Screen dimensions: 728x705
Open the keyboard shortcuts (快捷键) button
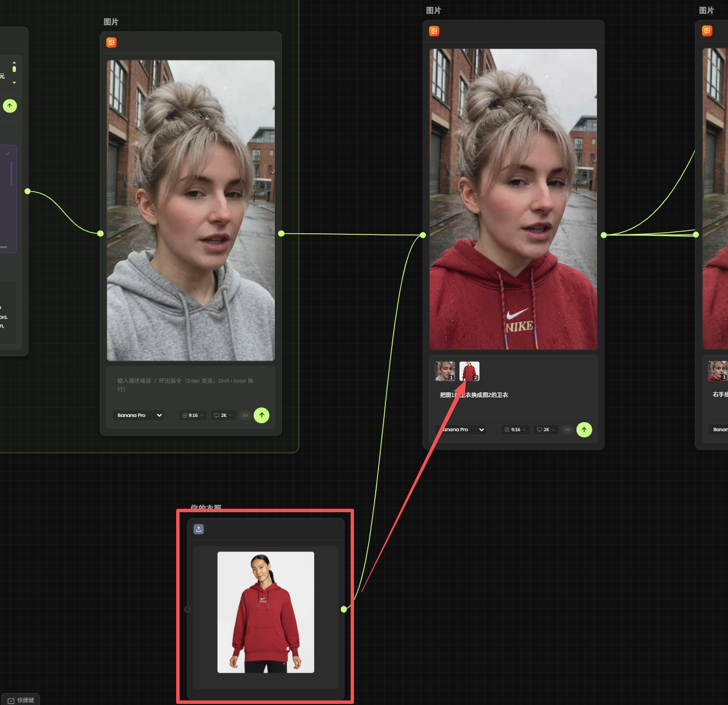point(21,700)
